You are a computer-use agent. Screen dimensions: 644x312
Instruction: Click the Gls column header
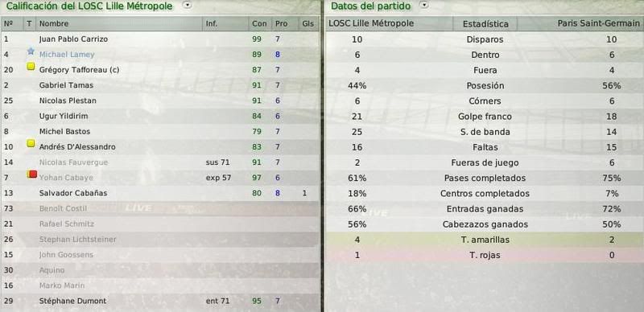click(x=308, y=24)
